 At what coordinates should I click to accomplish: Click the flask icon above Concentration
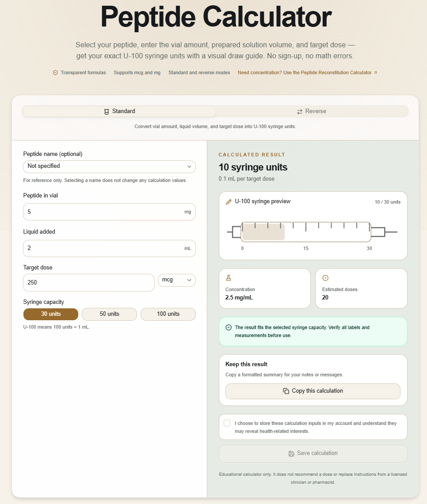pos(229,278)
